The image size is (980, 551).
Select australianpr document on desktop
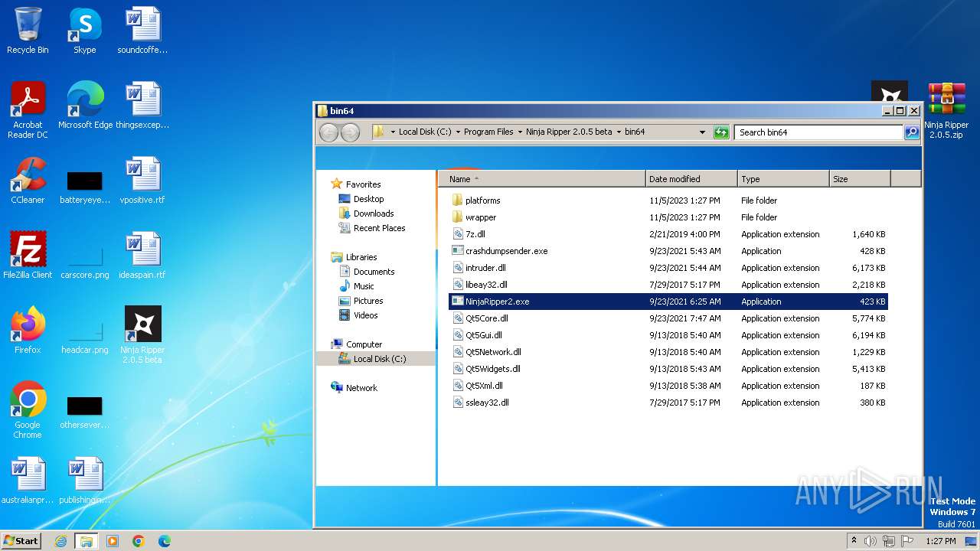[x=28, y=481]
